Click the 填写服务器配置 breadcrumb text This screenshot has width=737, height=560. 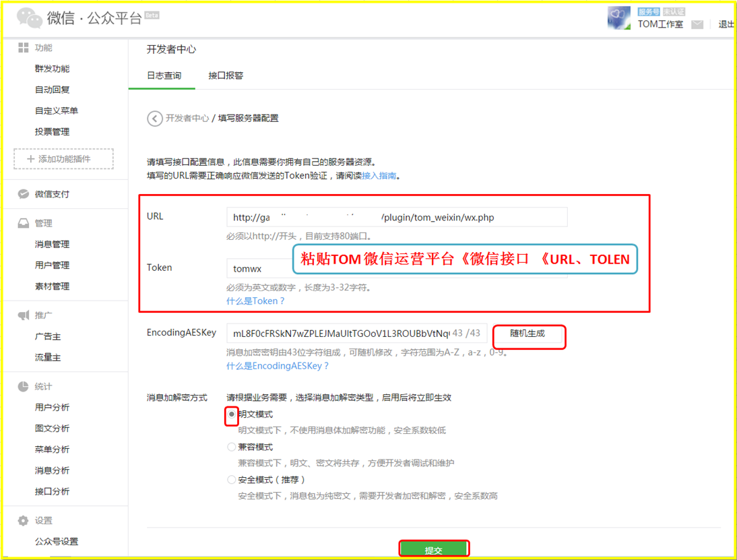[248, 119]
